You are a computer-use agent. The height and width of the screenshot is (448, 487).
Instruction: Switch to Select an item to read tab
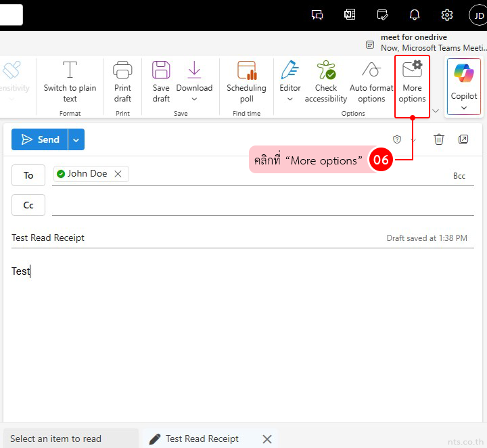tap(71, 439)
